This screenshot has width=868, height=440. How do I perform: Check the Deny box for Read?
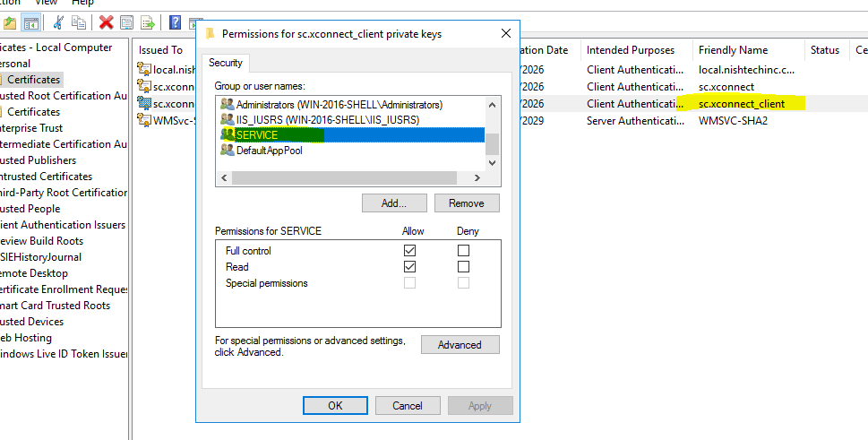coord(463,267)
